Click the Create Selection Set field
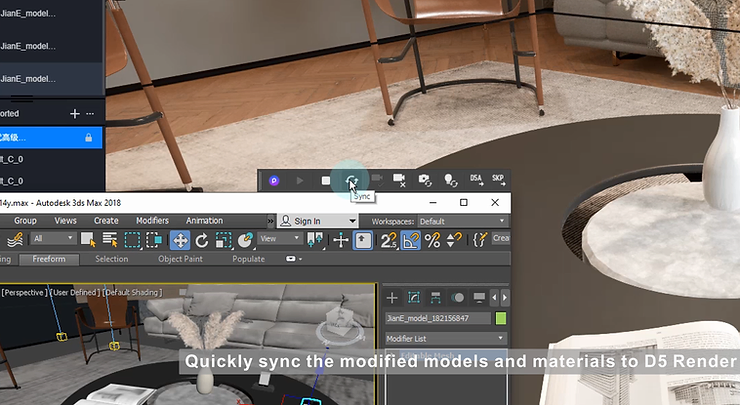740x405 pixels. 501,238
